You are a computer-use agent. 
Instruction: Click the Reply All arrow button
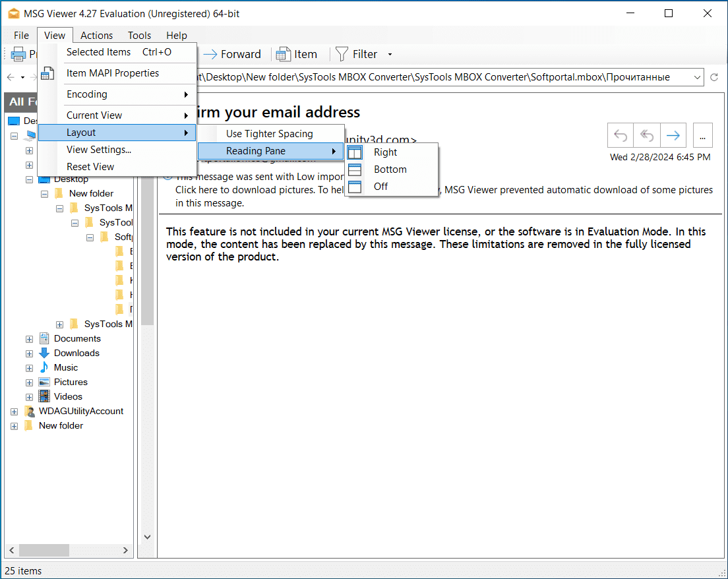647,135
